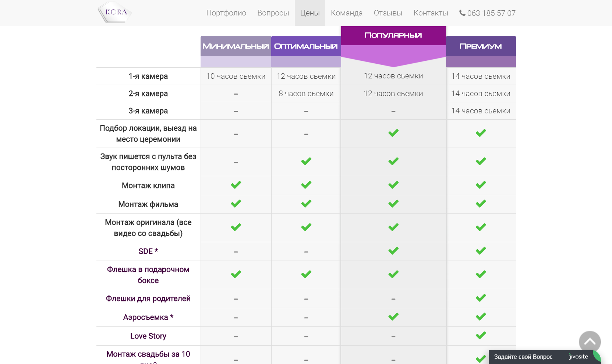
Task: Select the Популярный plan header
Action: 393,35
